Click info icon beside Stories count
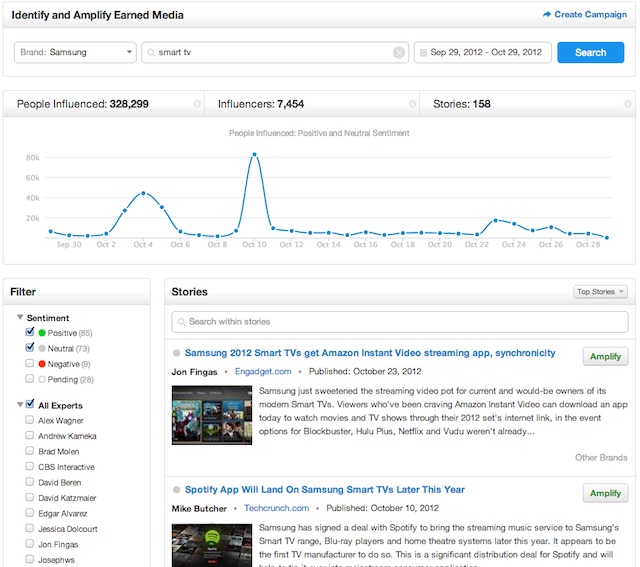 click(x=627, y=104)
